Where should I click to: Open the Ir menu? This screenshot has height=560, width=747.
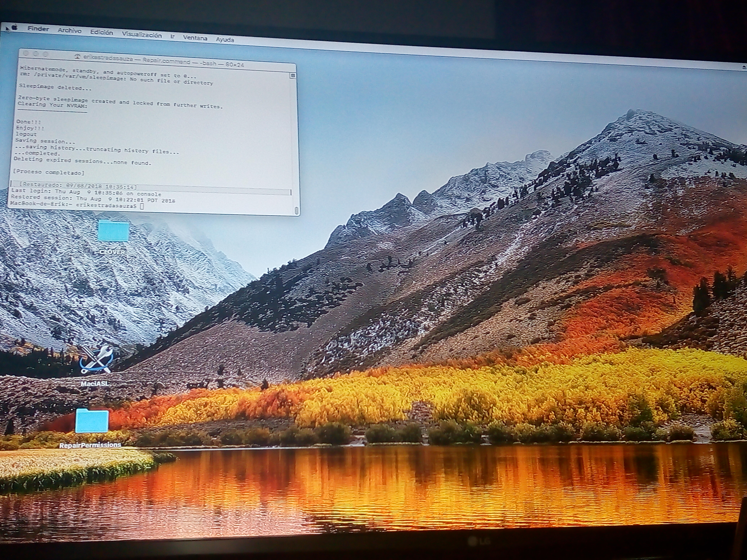click(x=173, y=36)
